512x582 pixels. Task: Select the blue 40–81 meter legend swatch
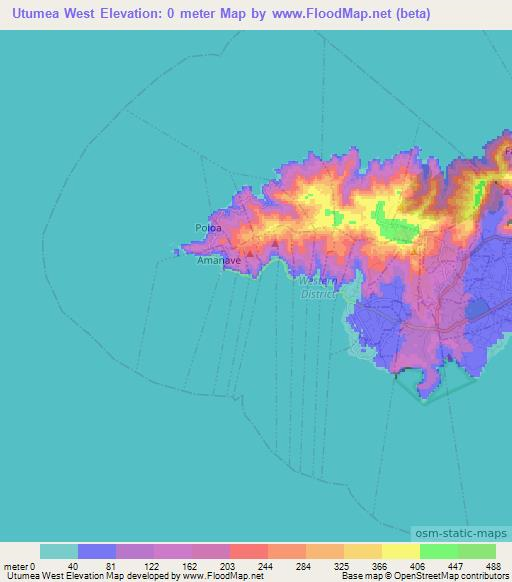pos(97,552)
